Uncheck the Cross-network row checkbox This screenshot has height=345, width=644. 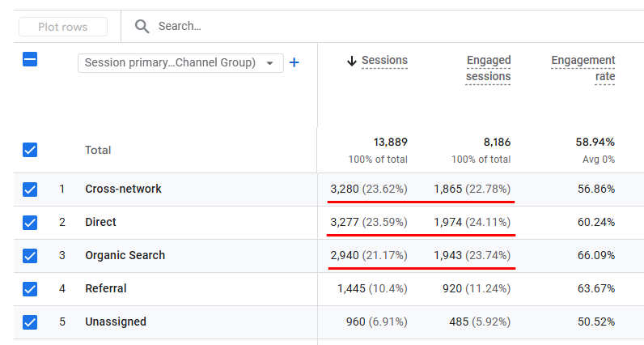[x=30, y=190]
